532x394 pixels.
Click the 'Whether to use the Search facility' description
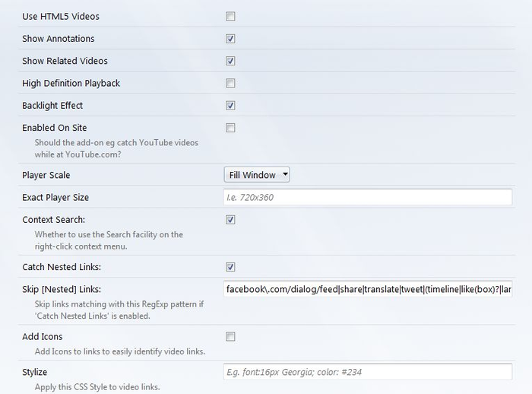pyautogui.click(x=109, y=240)
